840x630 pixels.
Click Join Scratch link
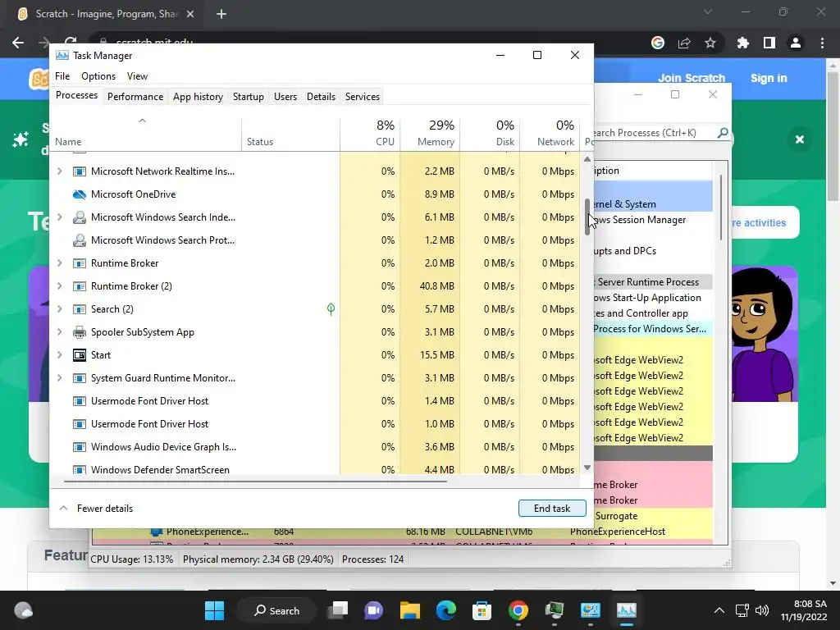691,78
